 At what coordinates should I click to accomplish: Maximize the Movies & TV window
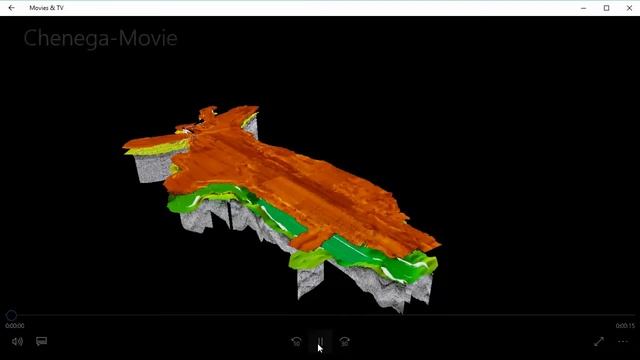click(x=607, y=8)
